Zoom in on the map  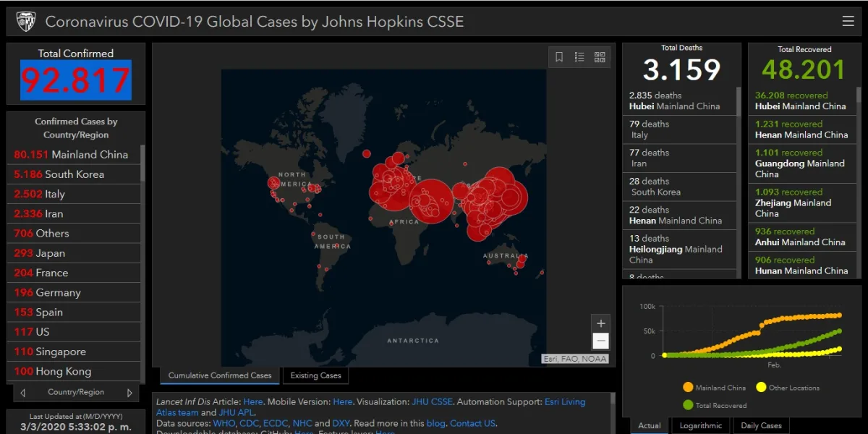pos(600,323)
